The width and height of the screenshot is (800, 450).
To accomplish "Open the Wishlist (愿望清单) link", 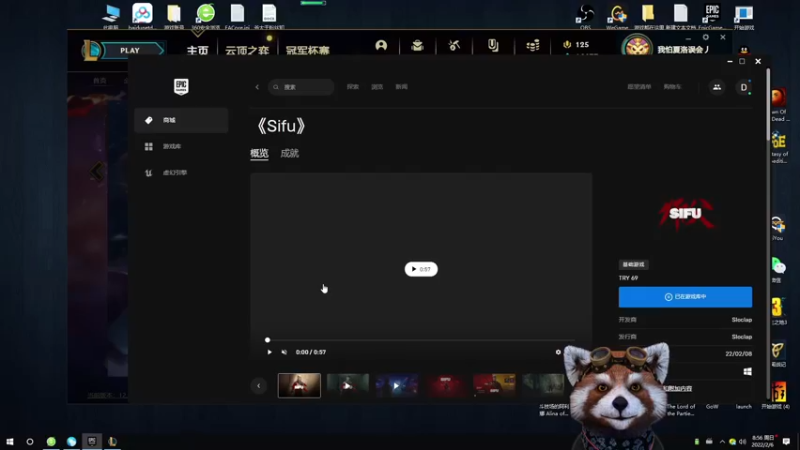I will coord(639,87).
